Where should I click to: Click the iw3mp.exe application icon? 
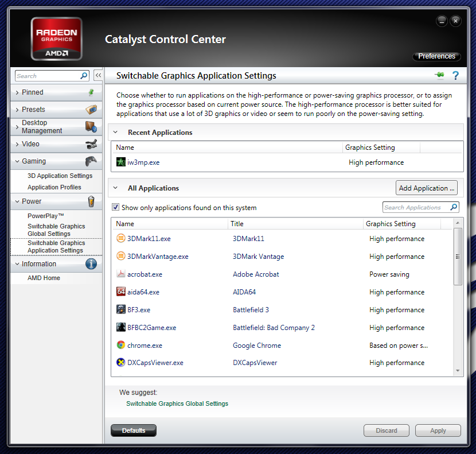pyautogui.click(x=121, y=162)
